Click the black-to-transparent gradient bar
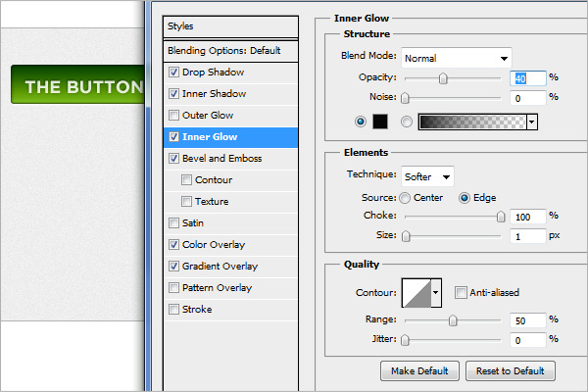The image size is (588, 392). pos(472,122)
